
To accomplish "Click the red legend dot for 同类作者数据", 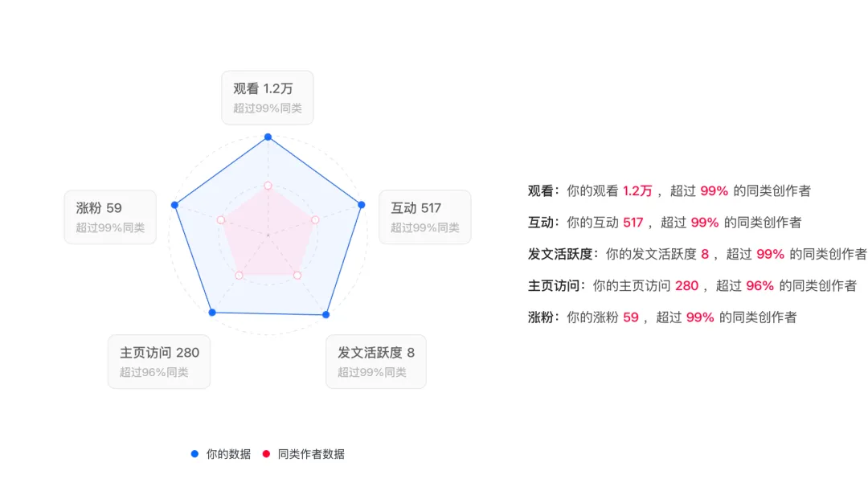I will [x=267, y=454].
